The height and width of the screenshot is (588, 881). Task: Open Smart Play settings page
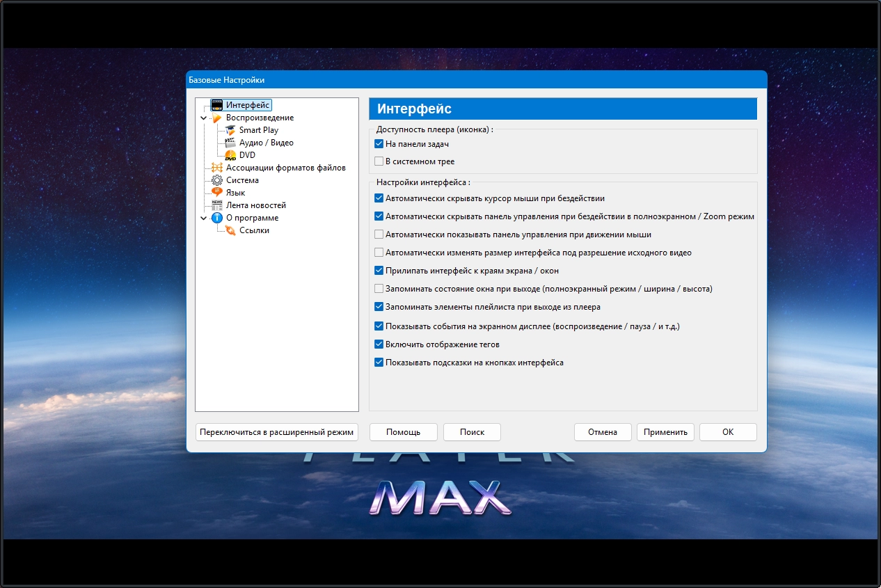259,130
